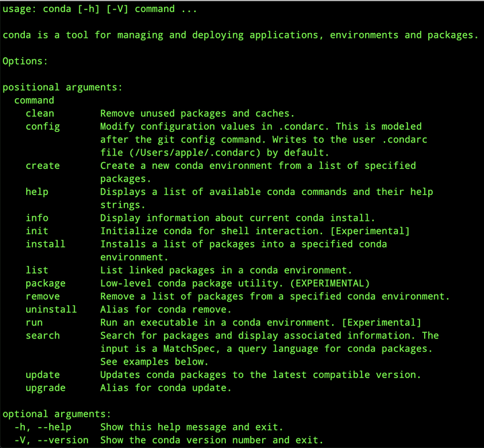484x448 pixels.
Task: Click the 'update' command entry
Action: pos(42,375)
